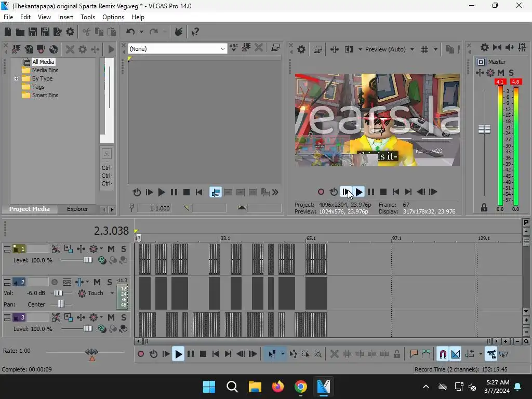The width and height of the screenshot is (532, 399).
Task: Select Normal Edit tool in timeline toolbar
Action: (272, 354)
